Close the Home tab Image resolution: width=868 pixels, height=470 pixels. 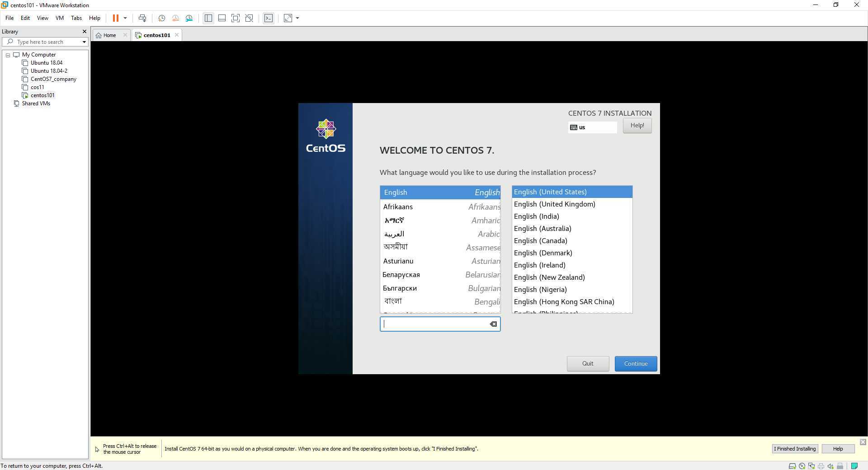pos(125,35)
